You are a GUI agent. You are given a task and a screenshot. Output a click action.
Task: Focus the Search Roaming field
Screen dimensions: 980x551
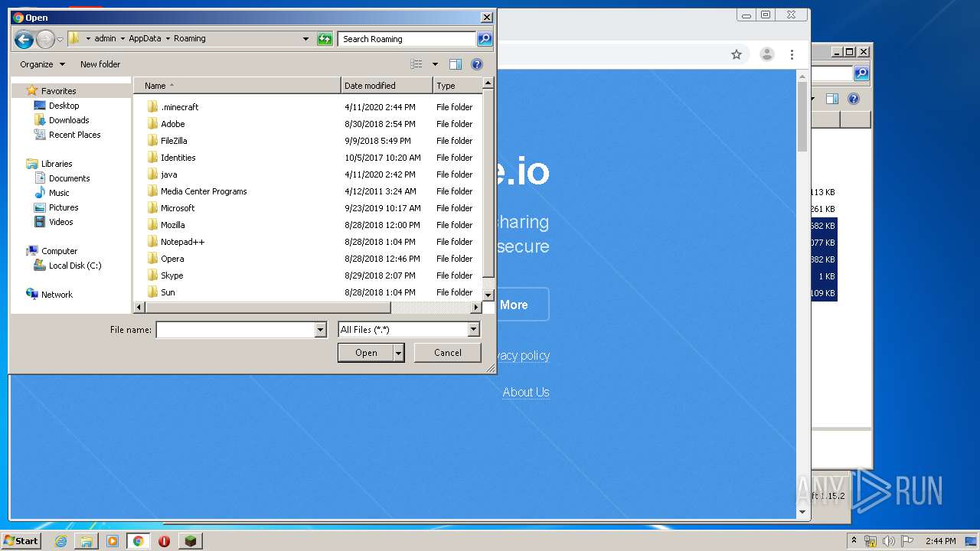(407, 39)
